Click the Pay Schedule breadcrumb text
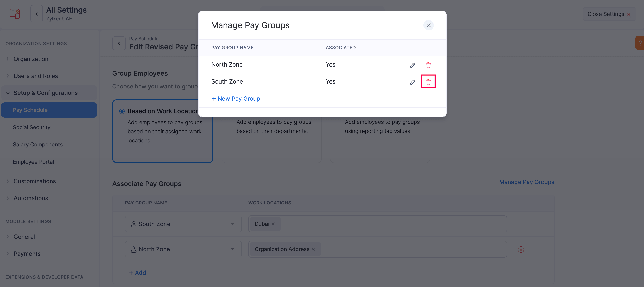The image size is (644, 287). [x=144, y=39]
